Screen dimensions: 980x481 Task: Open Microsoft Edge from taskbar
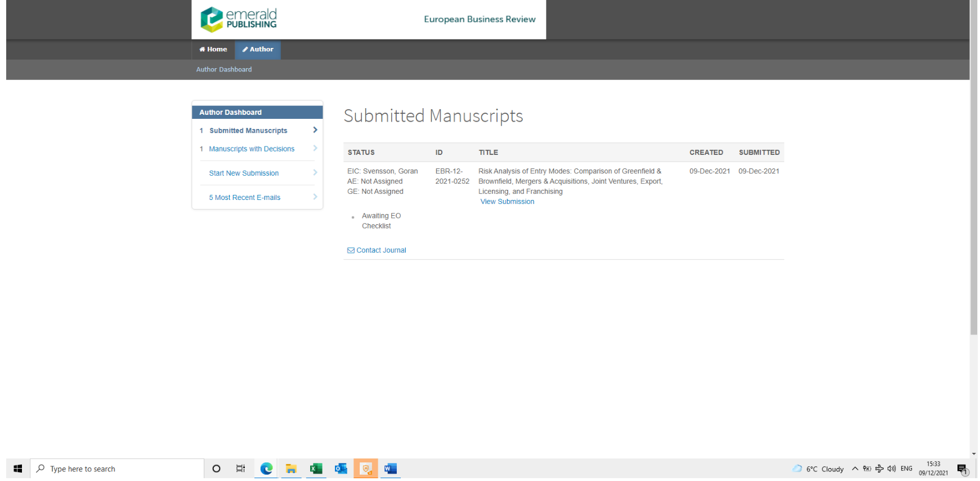coord(266,469)
